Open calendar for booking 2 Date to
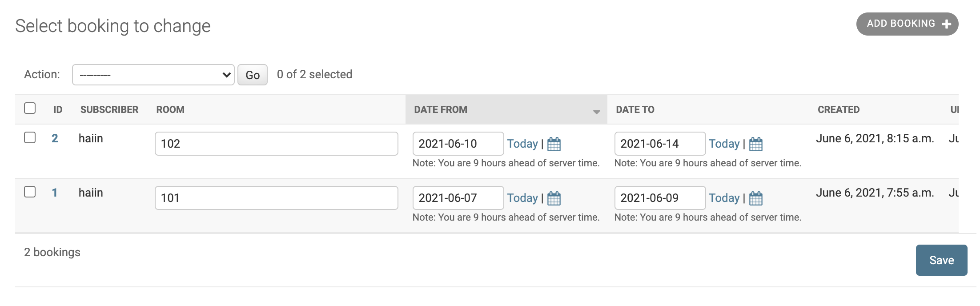This screenshot has width=980, height=306. point(756,144)
